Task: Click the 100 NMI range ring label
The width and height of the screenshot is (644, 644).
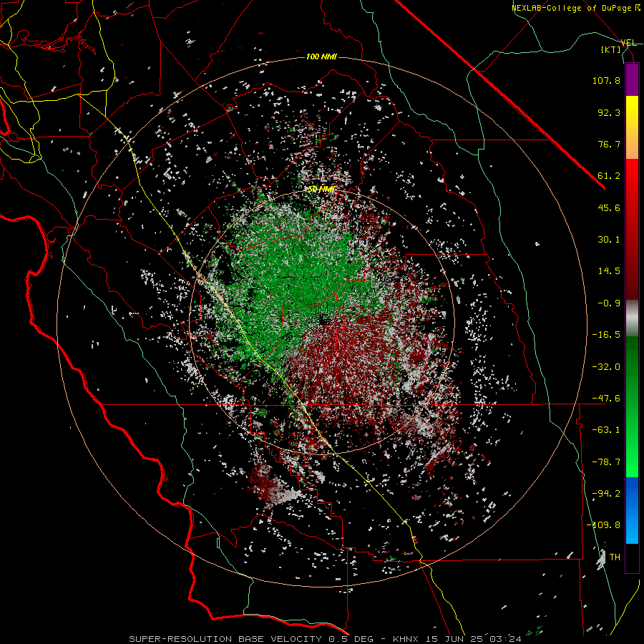Action: [x=321, y=57]
